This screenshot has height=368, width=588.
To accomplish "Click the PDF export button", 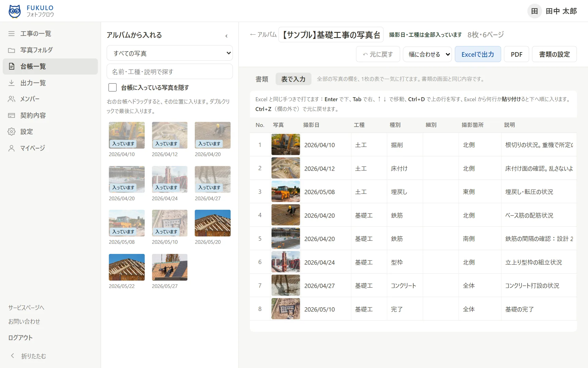I will click(516, 54).
